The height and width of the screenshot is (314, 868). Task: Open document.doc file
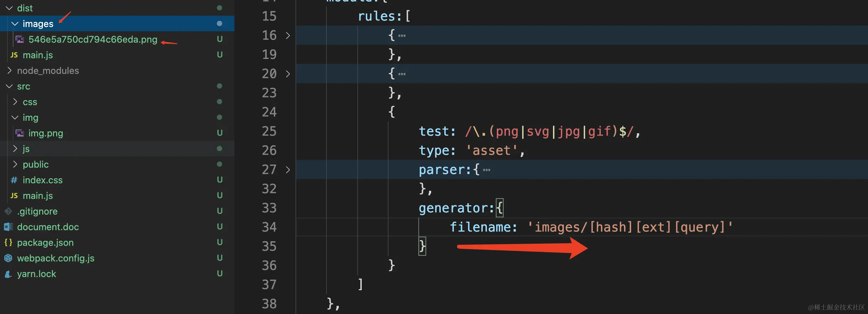(x=48, y=227)
